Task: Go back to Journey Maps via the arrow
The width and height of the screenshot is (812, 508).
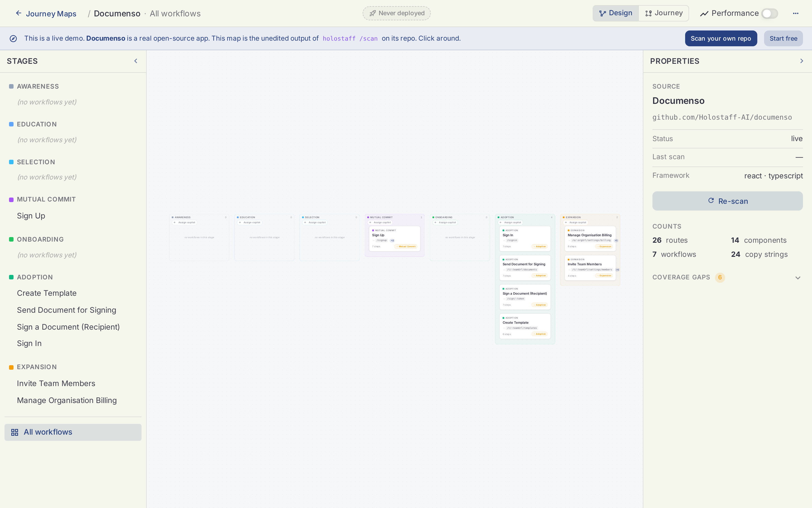Action: [x=19, y=14]
